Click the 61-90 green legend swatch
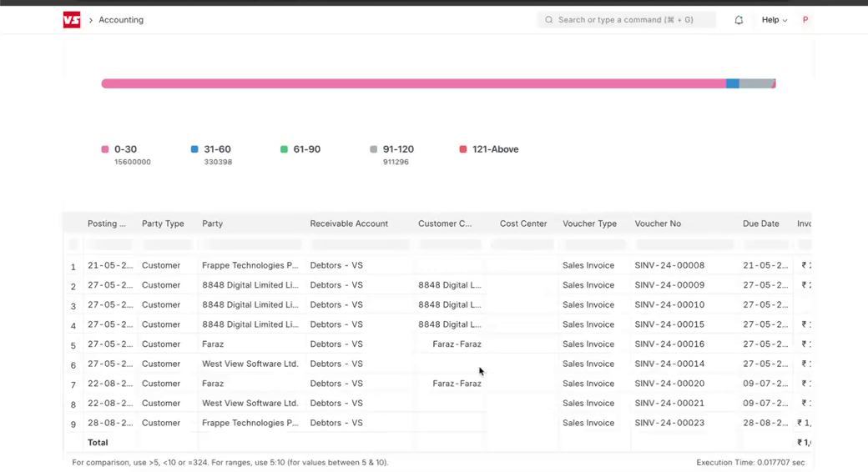The image size is (868, 472). (284, 149)
